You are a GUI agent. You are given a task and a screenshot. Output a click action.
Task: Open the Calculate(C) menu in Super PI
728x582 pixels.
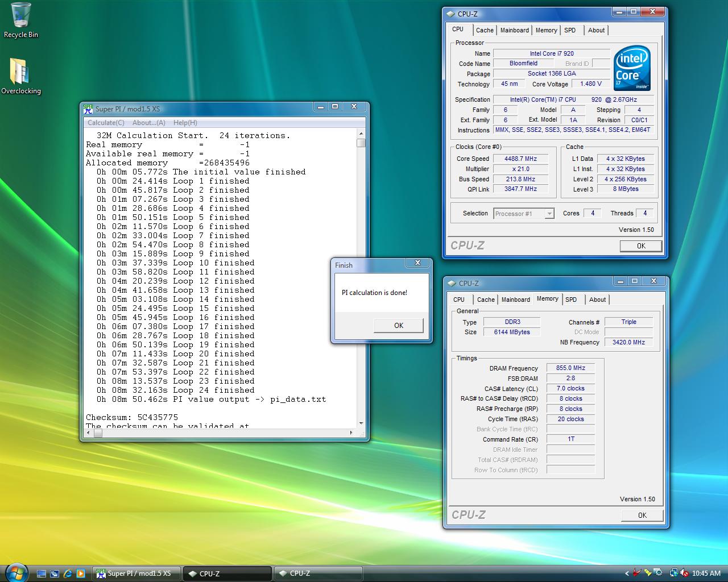106,123
